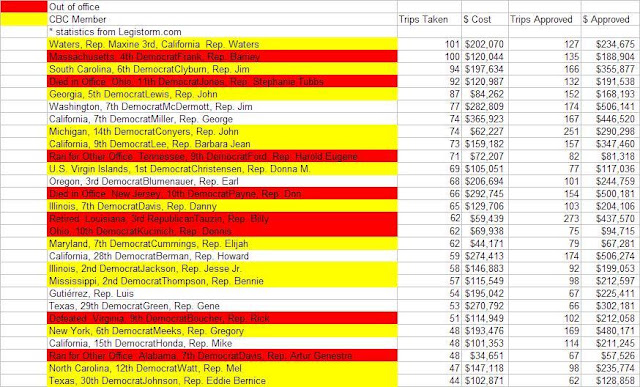Click the cost value $202,070
The width and height of the screenshot is (640, 387).
click(x=484, y=44)
